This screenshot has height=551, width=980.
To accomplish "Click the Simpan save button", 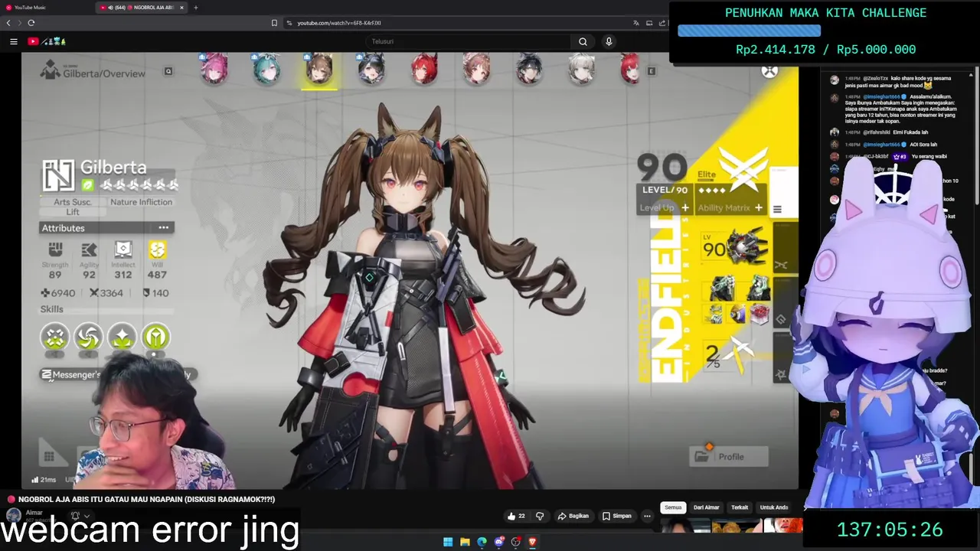I will click(x=616, y=516).
